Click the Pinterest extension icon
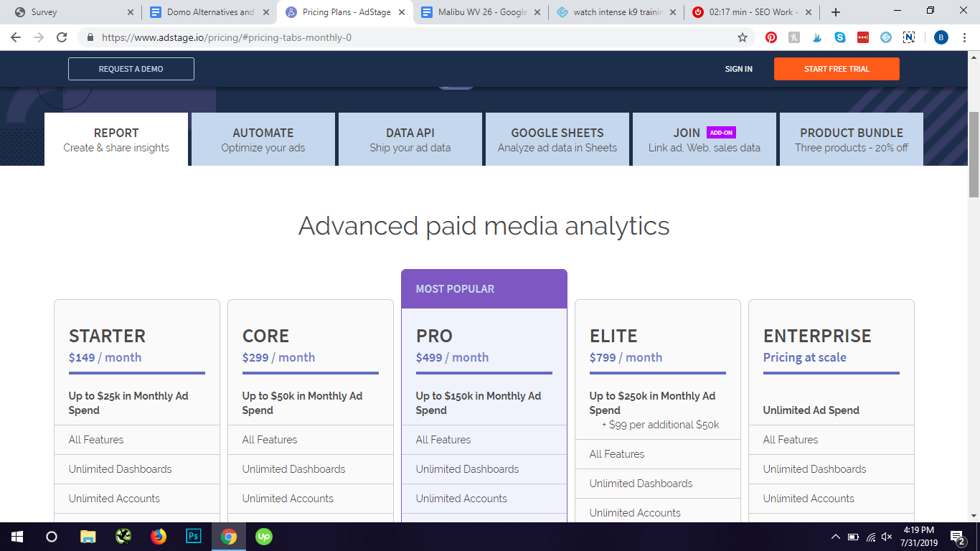 (x=771, y=37)
